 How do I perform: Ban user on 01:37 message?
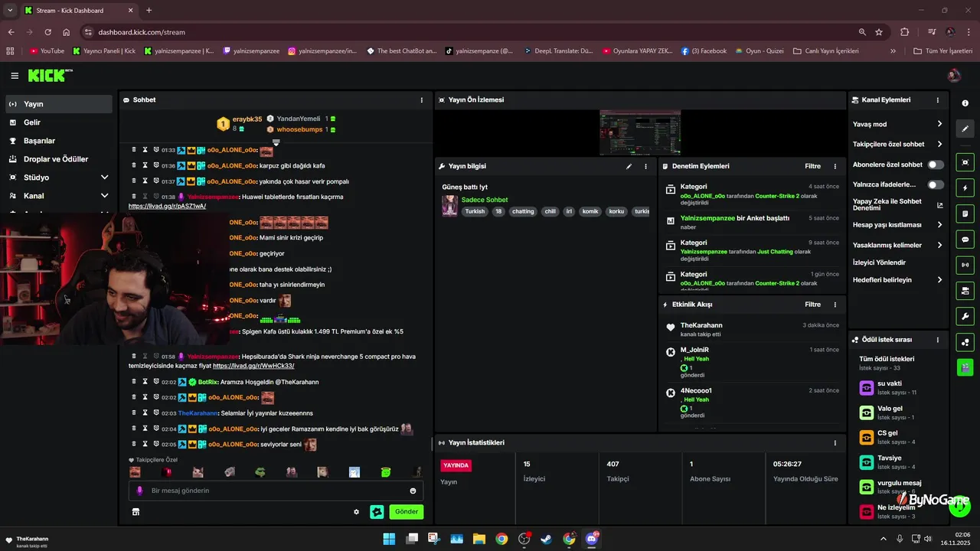pos(155,181)
